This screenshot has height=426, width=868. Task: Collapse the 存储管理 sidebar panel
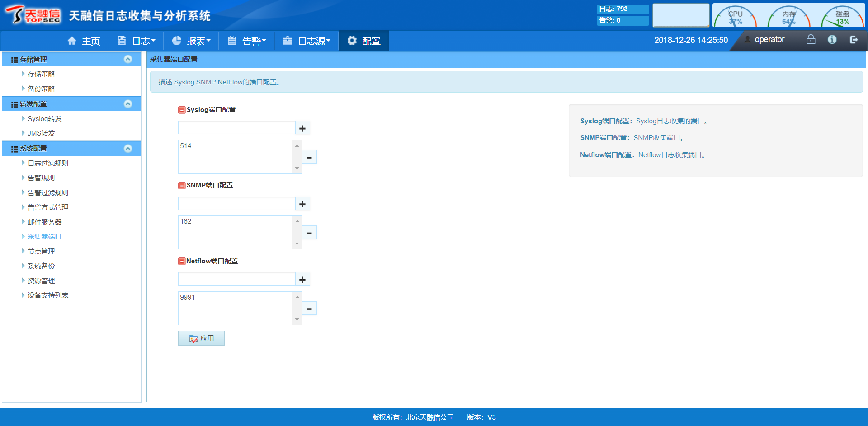click(x=128, y=59)
